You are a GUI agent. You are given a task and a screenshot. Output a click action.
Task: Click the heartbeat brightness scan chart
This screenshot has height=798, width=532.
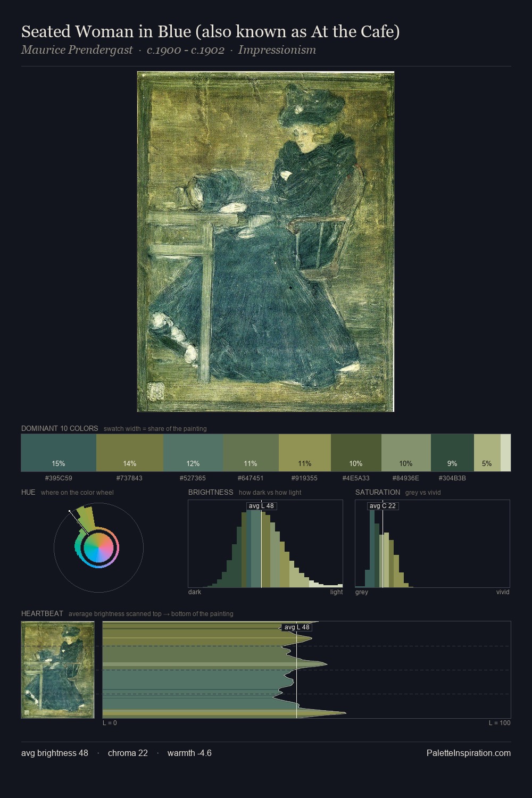pyautogui.click(x=306, y=670)
